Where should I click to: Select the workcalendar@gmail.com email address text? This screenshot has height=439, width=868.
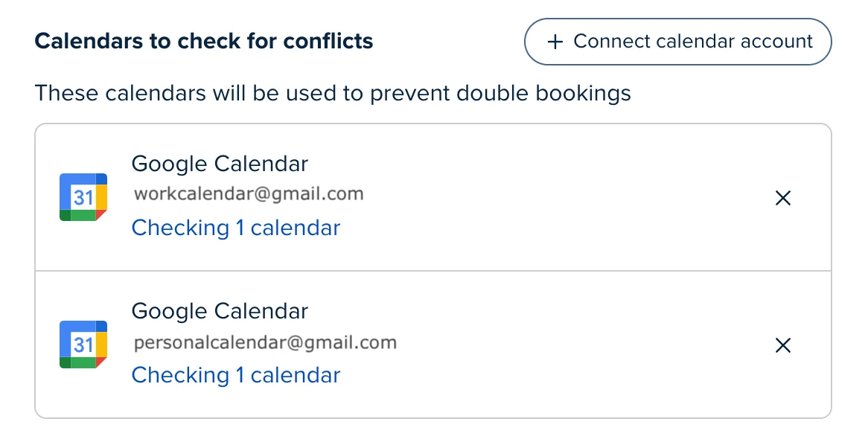click(x=249, y=193)
